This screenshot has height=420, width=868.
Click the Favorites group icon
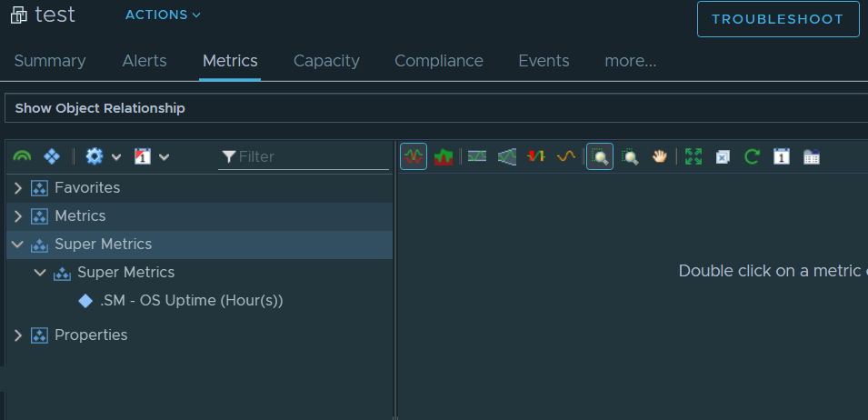point(39,188)
